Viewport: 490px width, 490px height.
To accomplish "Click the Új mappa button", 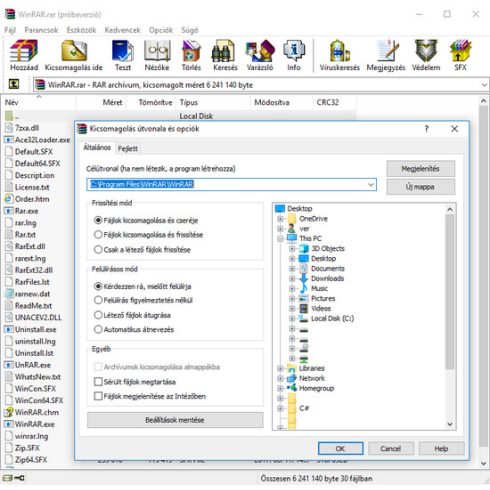I will 421,187.
